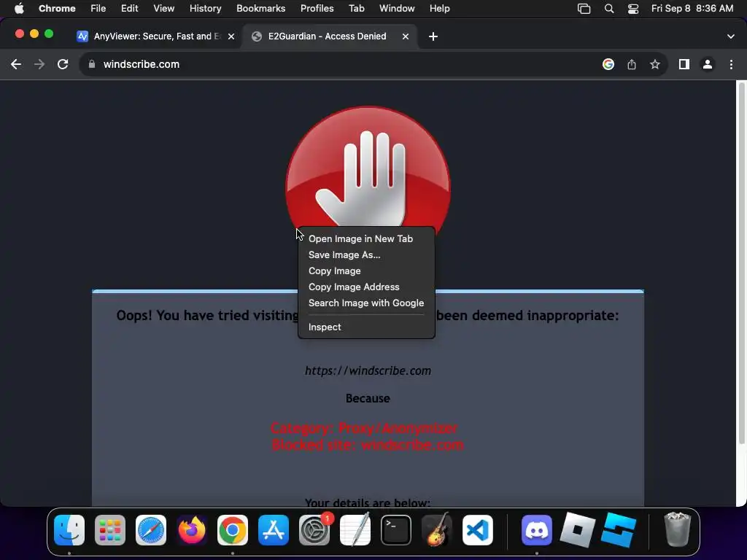Open Control Center in menu bar
Screen dimensions: 747x560
tap(633, 9)
